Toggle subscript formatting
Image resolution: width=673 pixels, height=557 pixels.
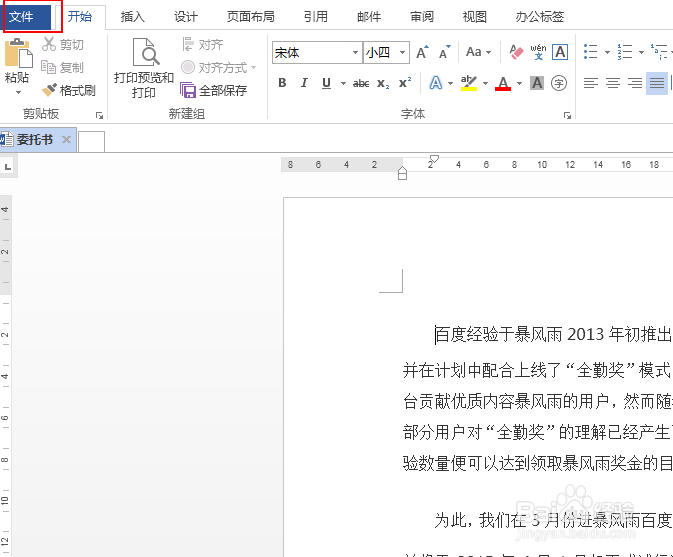pos(383,83)
